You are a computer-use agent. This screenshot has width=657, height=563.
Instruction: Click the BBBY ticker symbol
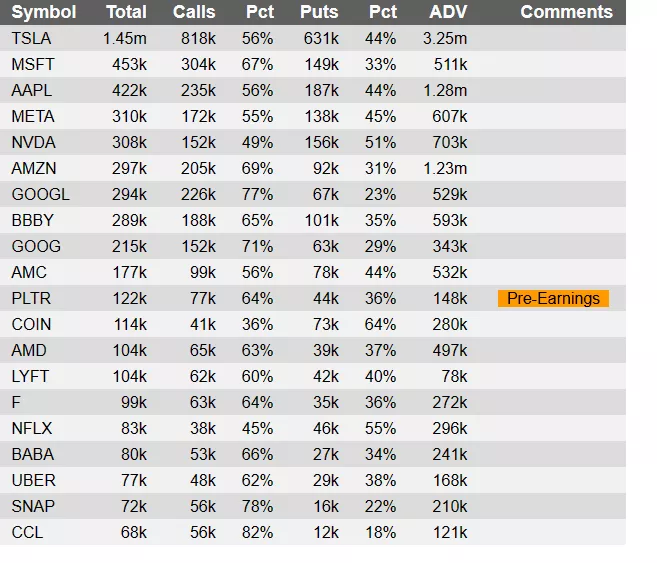click(33, 220)
